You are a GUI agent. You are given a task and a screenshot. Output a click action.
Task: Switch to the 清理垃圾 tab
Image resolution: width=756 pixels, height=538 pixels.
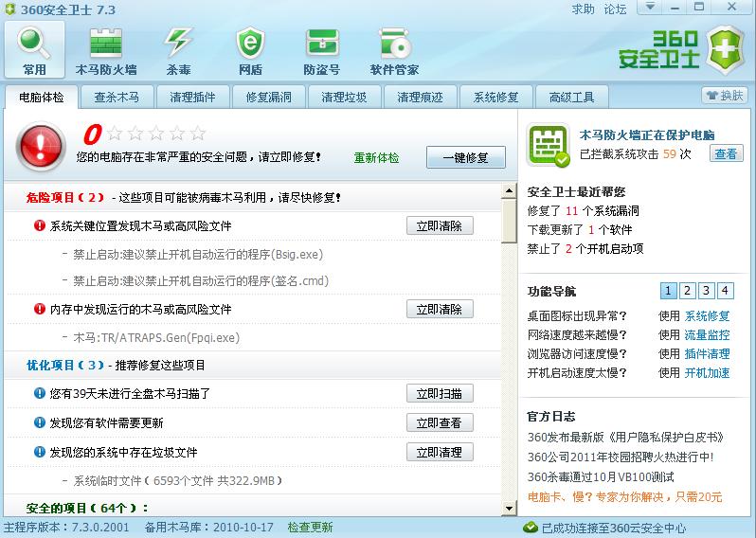[x=344, y=98]
